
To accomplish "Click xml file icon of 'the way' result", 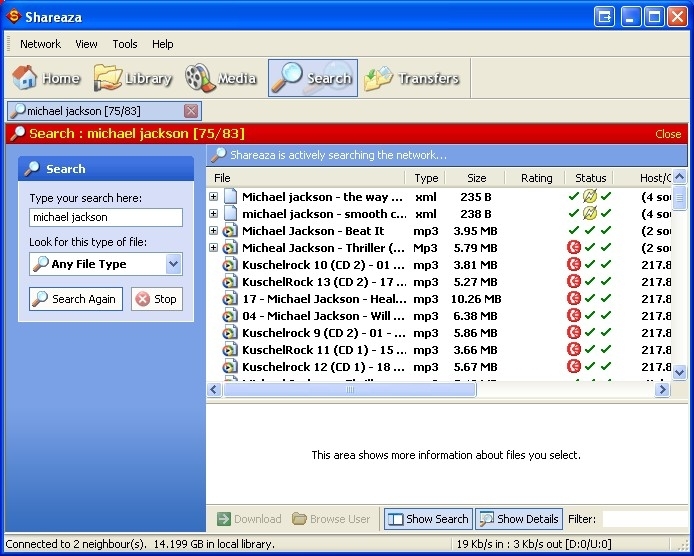I will click(230, 197).
